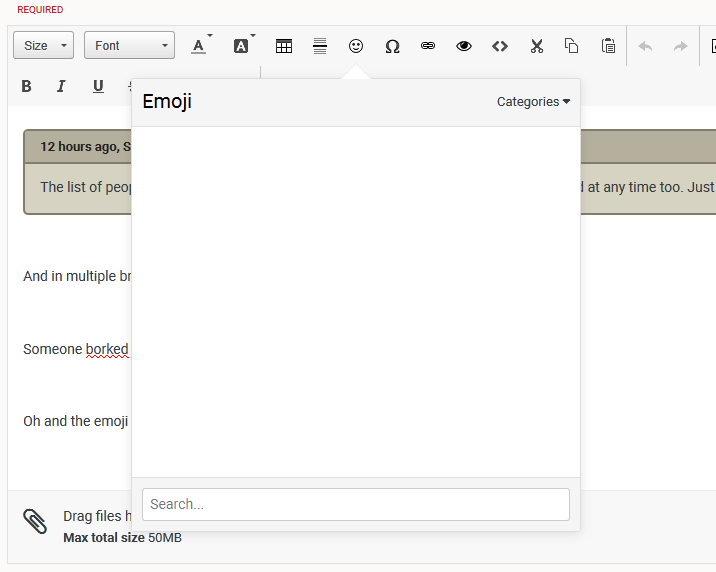This screenshot has height=572, width=716.
Task: Toggle the preview eye icon
Action: 464,46
